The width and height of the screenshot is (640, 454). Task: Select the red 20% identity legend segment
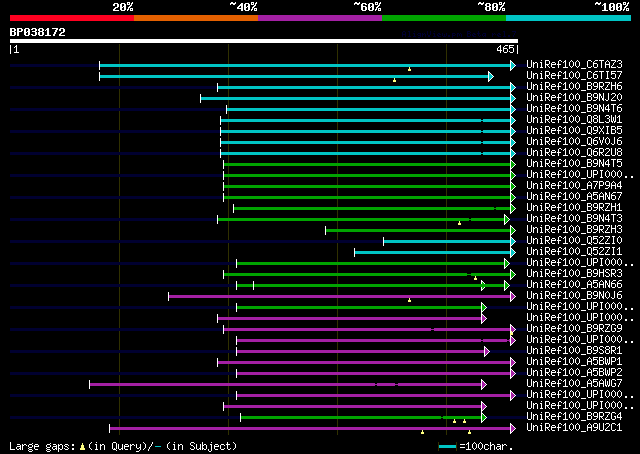point(72,18)
